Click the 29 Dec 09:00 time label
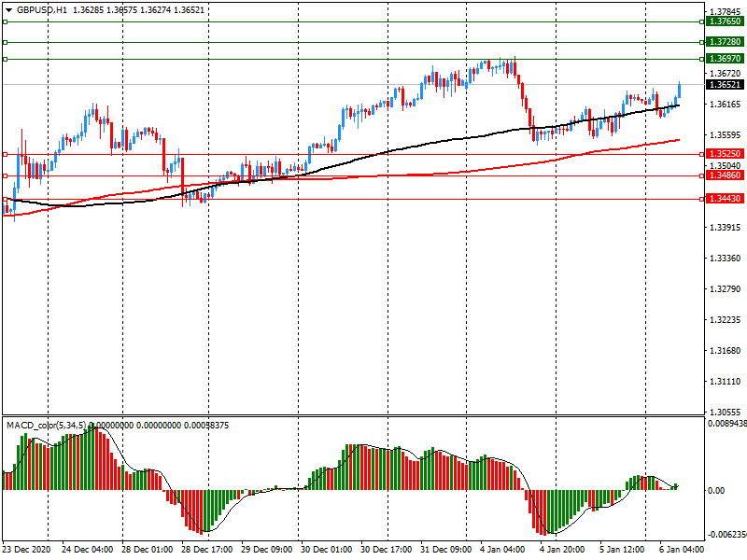This screenshot has height=560, width=747. click(x=267, y=550)
